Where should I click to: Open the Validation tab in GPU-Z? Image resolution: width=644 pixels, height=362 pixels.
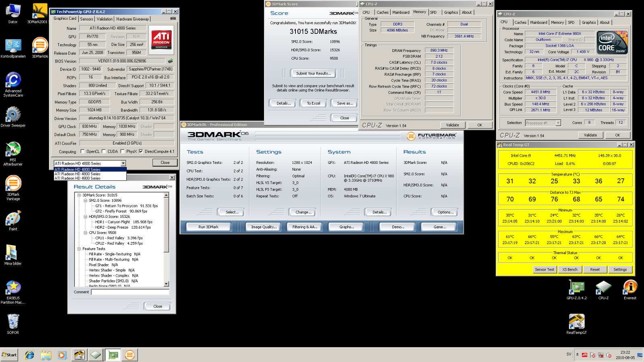[105, 19]
